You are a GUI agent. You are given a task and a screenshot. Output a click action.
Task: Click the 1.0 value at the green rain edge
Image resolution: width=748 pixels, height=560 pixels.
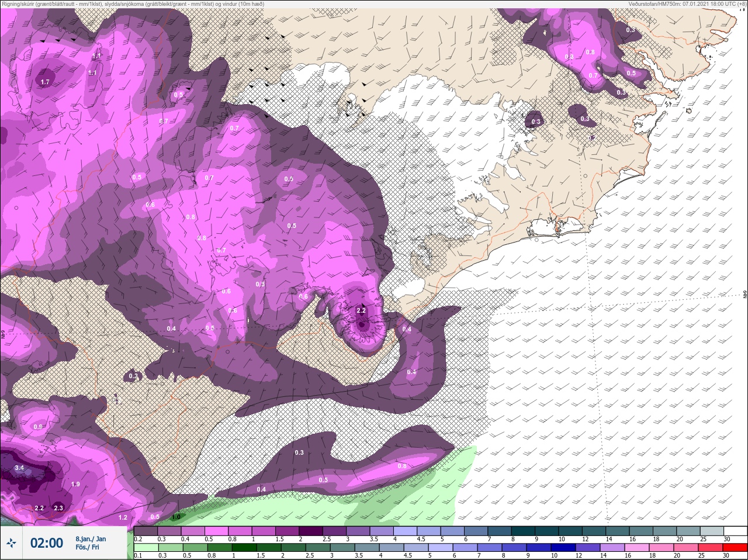pos(176,517)
